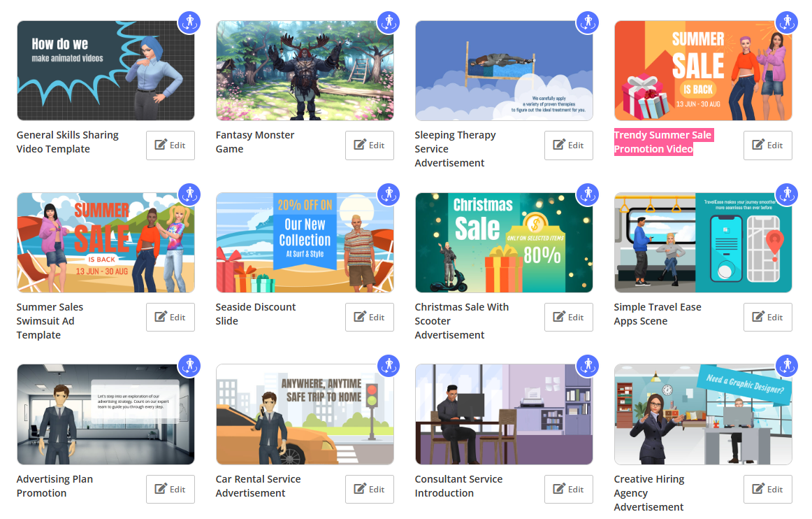Edit the Advertising Plan Promotion template
This screenshot has width=812, height=519.
click(x=170, y=489)
